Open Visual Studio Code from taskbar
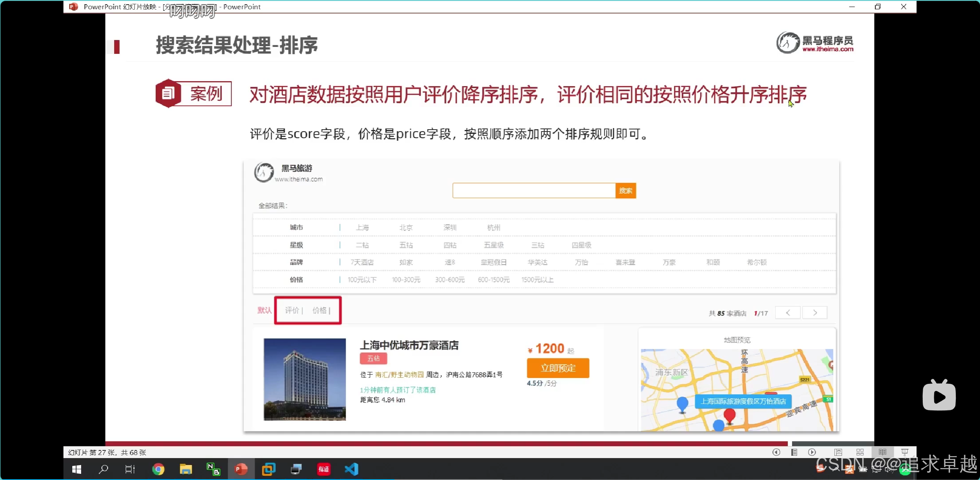Viewport: 980px width, 480px height. coord(351,469)
